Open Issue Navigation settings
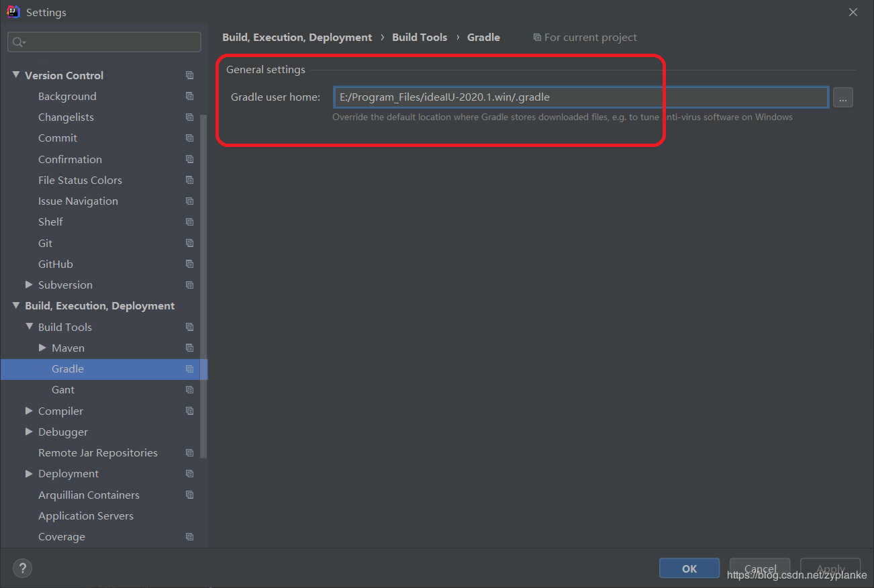Screen dimensions: 874x588 click(78, 201)
